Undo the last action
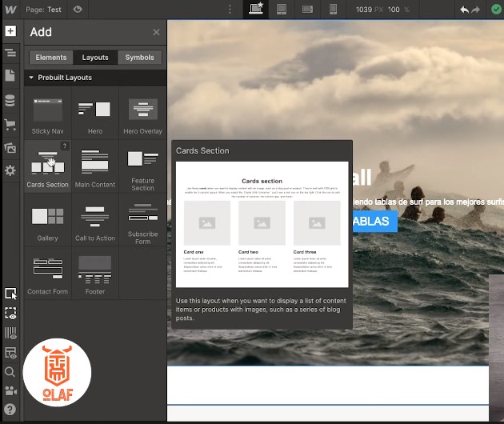 pos(465,10)
